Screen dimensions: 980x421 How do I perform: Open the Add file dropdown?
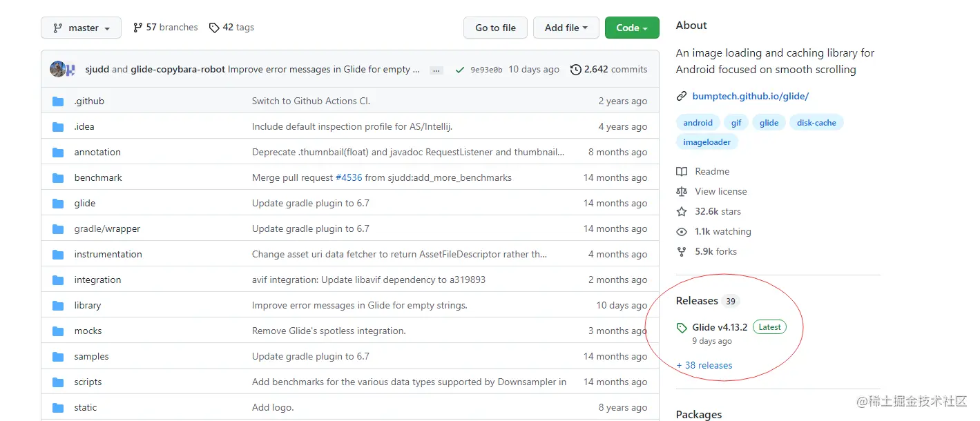coord(566,28)
